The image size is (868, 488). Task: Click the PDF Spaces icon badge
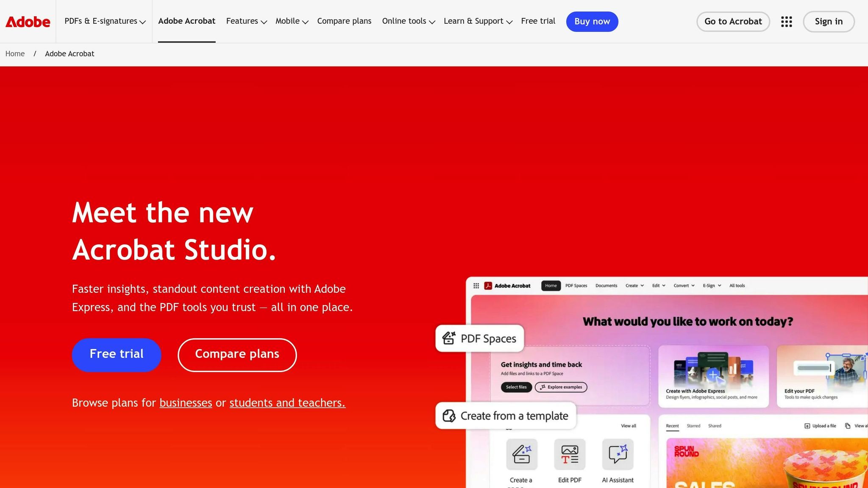(449, 338)
